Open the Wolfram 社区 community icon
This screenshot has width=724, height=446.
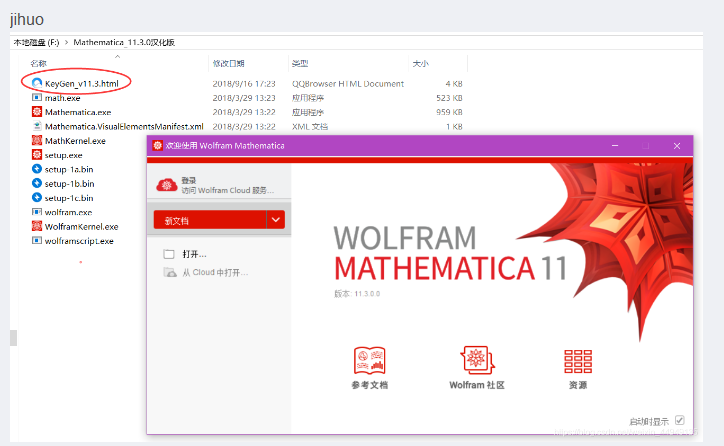click(476, 361)
